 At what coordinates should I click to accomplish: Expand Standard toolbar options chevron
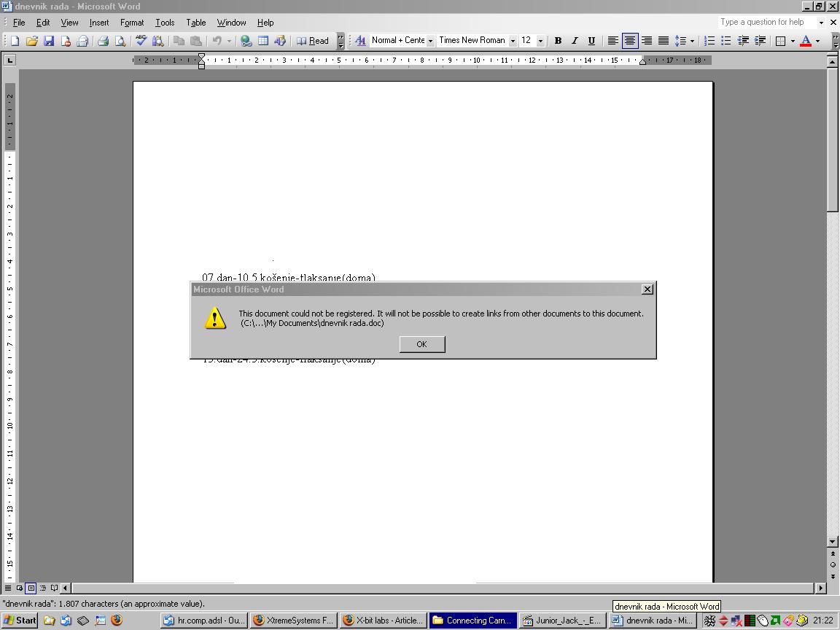(341, 41)
